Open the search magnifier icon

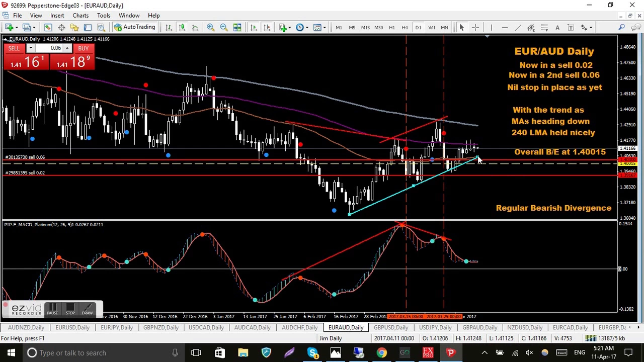(x=622, y=27)
